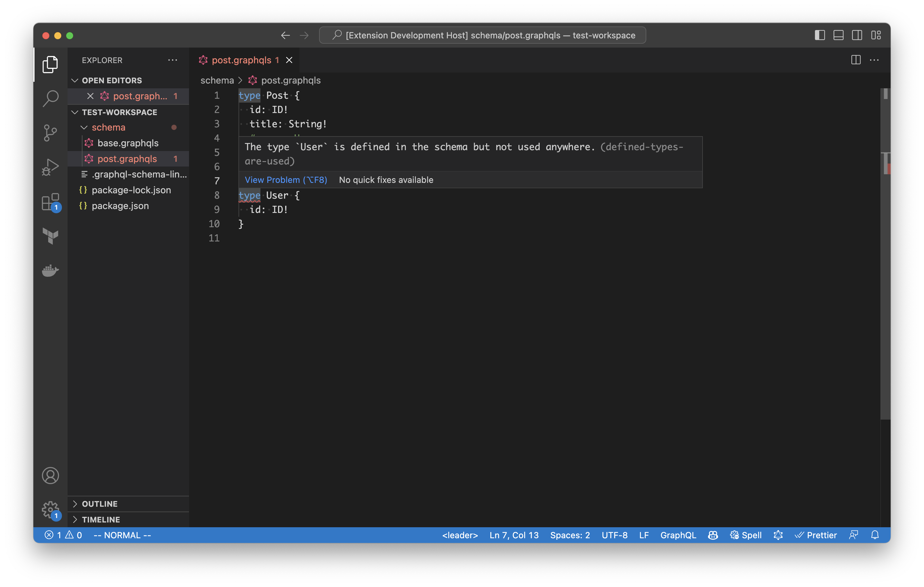Toggle the primary sidebar visibility
924x587 pixels.
[820, 35]
